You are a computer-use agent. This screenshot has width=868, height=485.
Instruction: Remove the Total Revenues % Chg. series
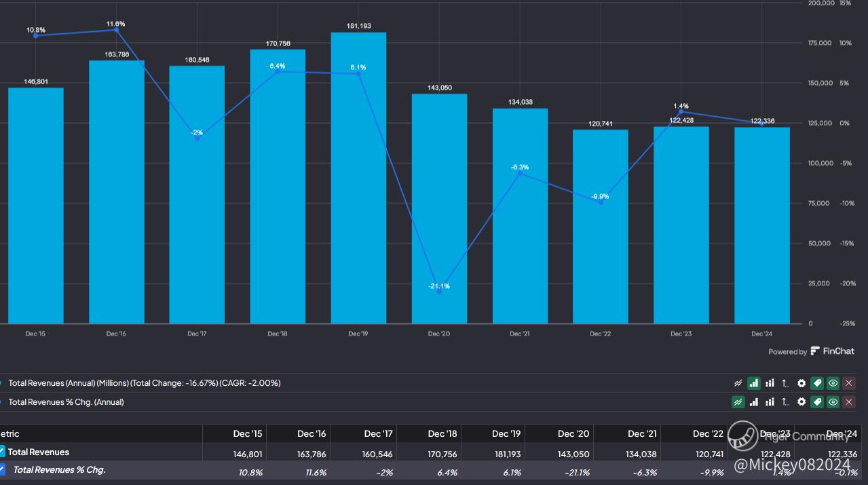(849, 402)
